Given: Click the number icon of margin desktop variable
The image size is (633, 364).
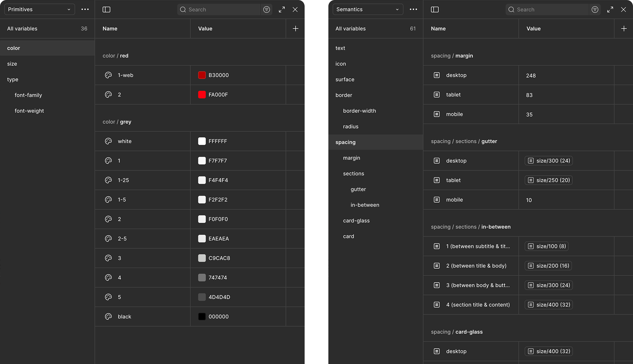Looking at the screenshot, I should coord(437,75).
